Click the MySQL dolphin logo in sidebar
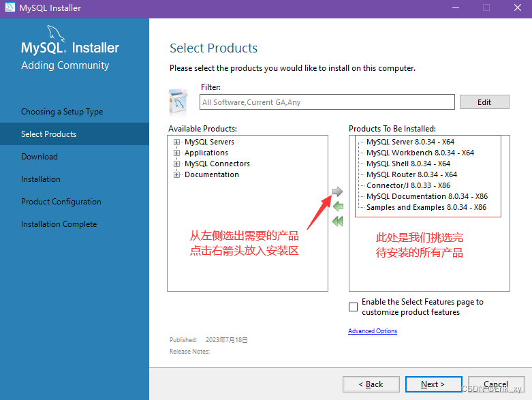The width and height of the screenshot is (532, 400). (x=56, y=33)
